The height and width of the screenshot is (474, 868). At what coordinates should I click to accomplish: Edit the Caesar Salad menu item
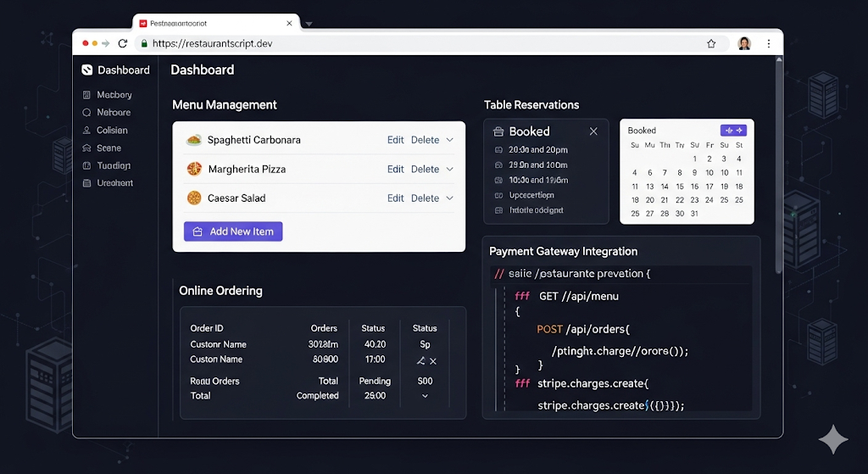[395, 198]
